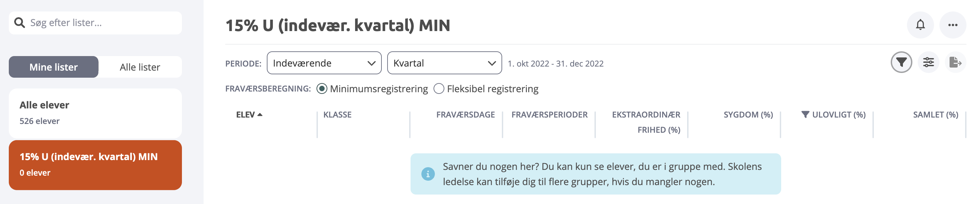This screenshot has height=204, width=980.
Task: Click the magnifier search icon
Action: point(19,23)
